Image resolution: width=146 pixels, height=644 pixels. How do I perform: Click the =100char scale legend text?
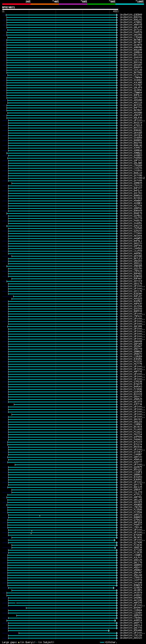click(x=111, y=642)
